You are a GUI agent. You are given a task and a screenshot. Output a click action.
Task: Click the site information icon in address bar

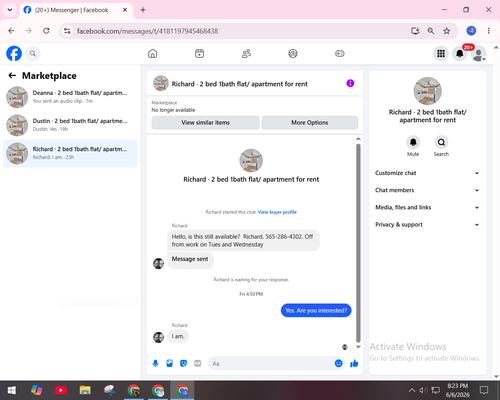(x=67, y=31)
